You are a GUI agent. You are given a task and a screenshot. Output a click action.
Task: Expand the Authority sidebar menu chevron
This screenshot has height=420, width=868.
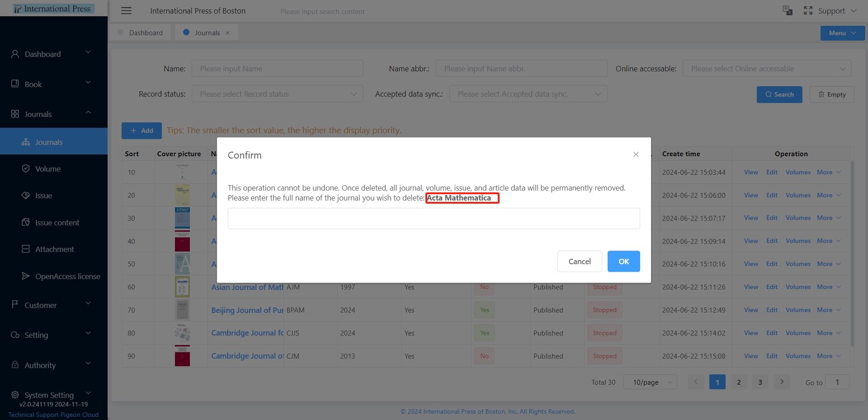(88, 363)
